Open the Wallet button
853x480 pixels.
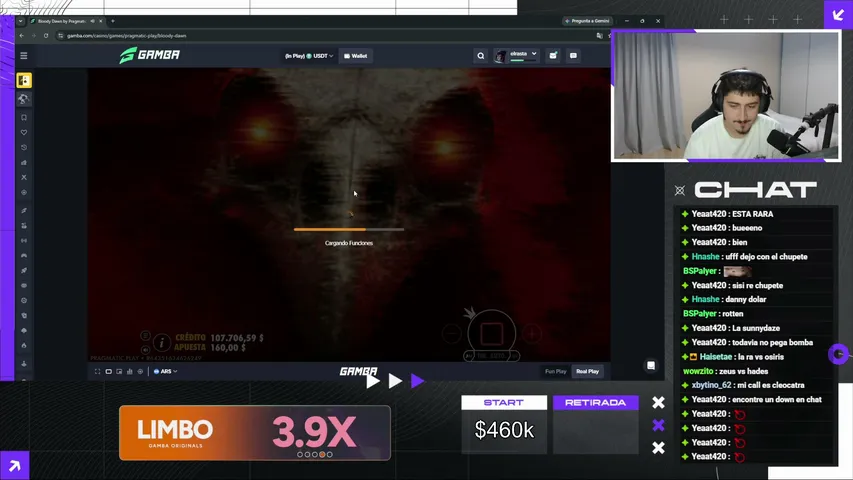click(x=356, y=56)
